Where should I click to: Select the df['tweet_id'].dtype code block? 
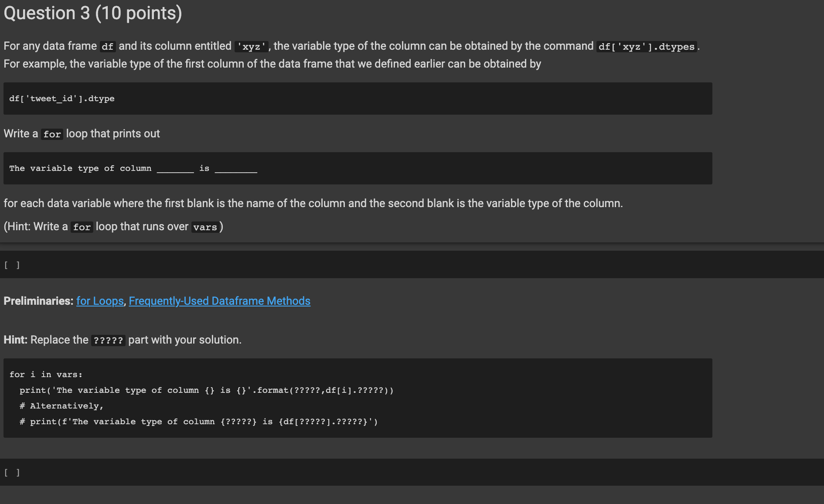[61, 98]
